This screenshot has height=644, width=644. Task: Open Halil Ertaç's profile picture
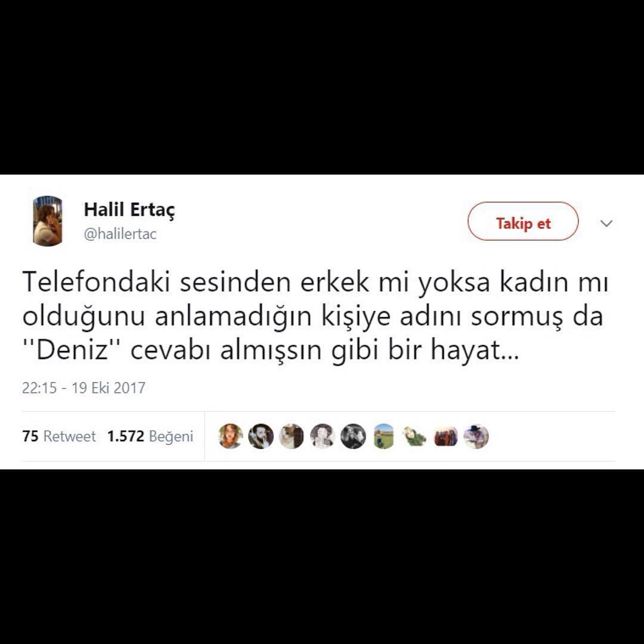pos(48,221)
